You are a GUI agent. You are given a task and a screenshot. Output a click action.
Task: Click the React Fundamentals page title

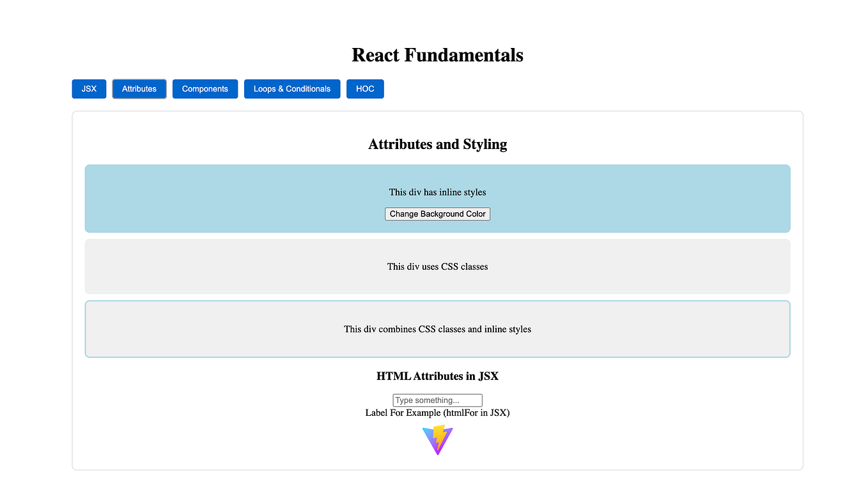pos(437,55)
